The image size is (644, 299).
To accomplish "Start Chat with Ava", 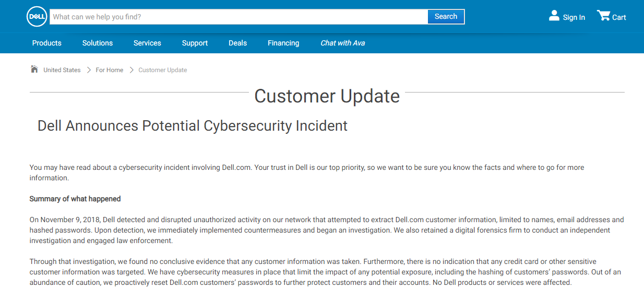I will point(343,43).
